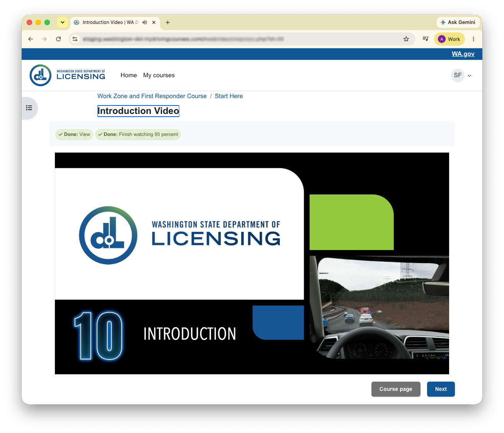Open the Work profile button

pyautogui.click(x=450, y=39)
